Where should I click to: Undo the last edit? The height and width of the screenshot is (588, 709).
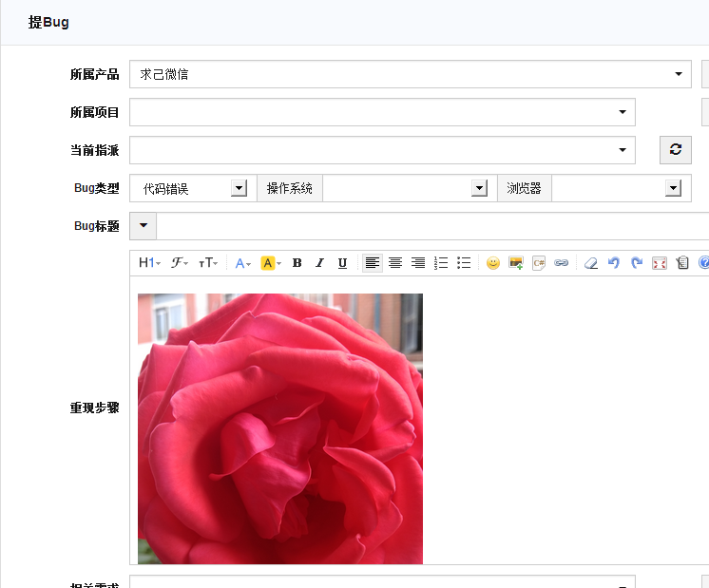point(614,262)
